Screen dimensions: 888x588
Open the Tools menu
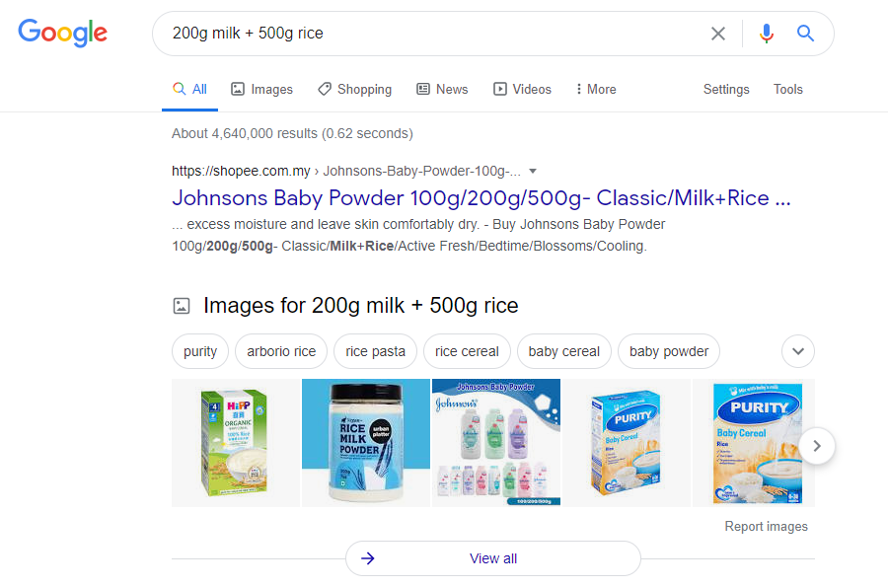click(787, 89)
